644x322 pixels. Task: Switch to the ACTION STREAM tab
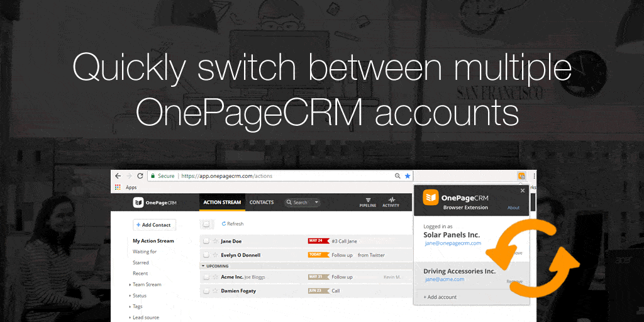pos(222,203)
